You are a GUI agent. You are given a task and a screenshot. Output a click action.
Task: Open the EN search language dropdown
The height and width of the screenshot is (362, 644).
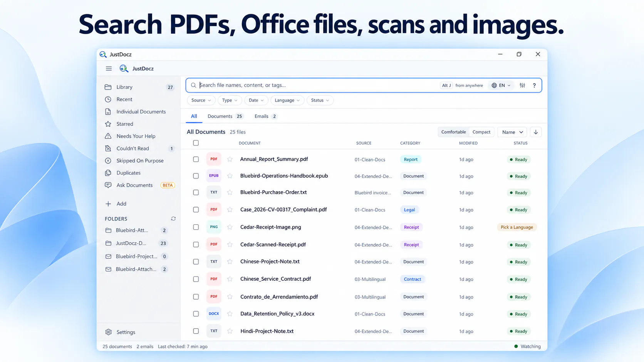click(501, 85)
